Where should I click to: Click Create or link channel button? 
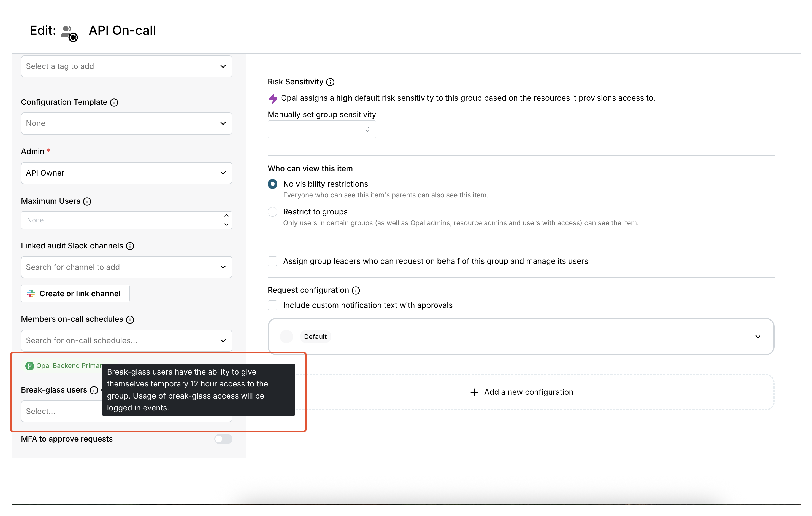point(75,294)
